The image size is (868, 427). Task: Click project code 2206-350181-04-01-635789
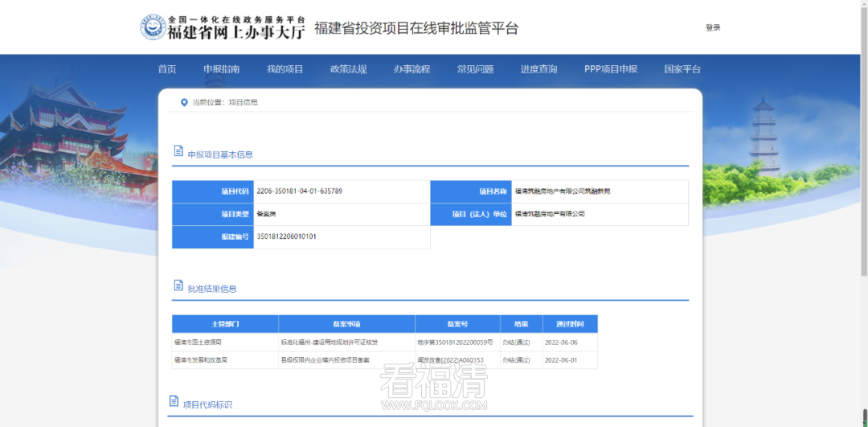coord(300,191)
